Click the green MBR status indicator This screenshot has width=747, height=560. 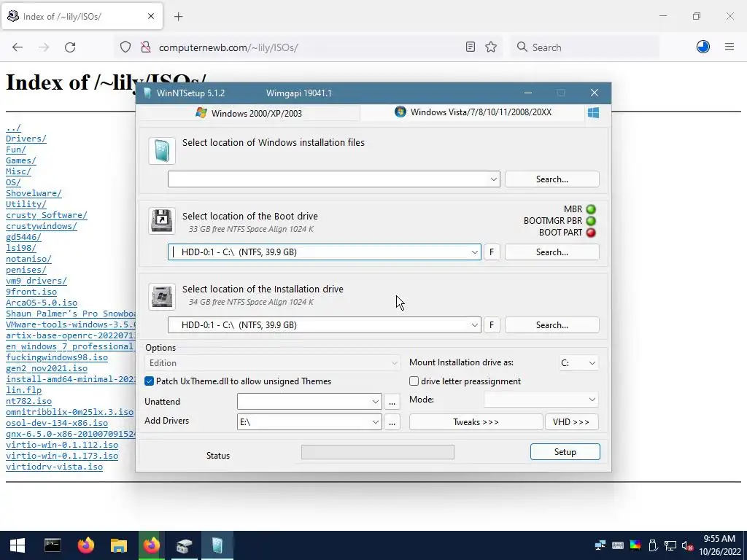tap(591, 209)
